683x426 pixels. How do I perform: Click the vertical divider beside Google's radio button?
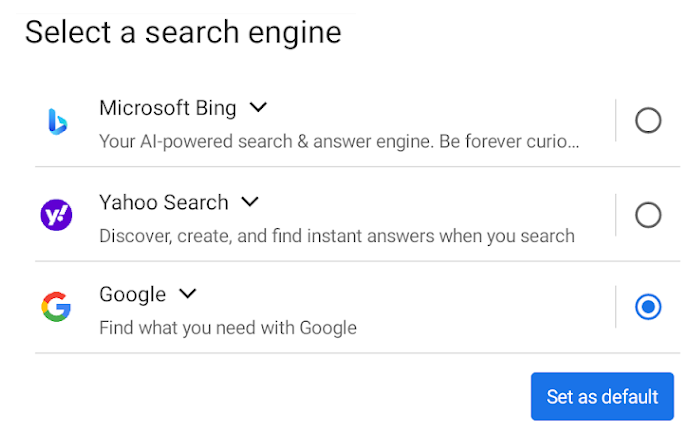[x=616, y=307]
